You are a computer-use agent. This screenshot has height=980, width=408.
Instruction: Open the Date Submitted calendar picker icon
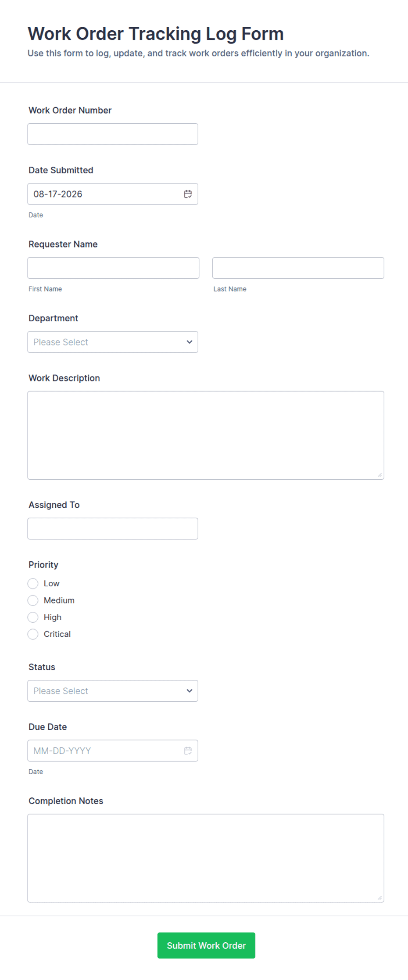point(188,194)
